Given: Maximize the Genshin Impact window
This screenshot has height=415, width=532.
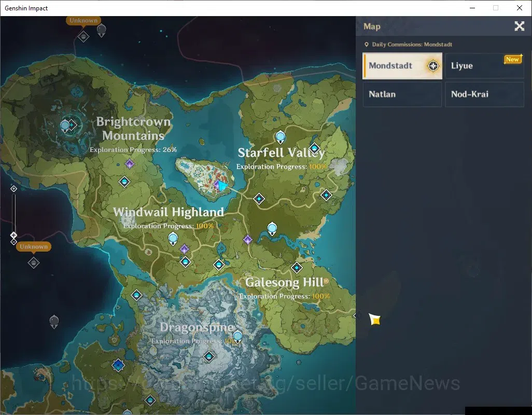Looking at the screenshot, I should tap(496, 8).
